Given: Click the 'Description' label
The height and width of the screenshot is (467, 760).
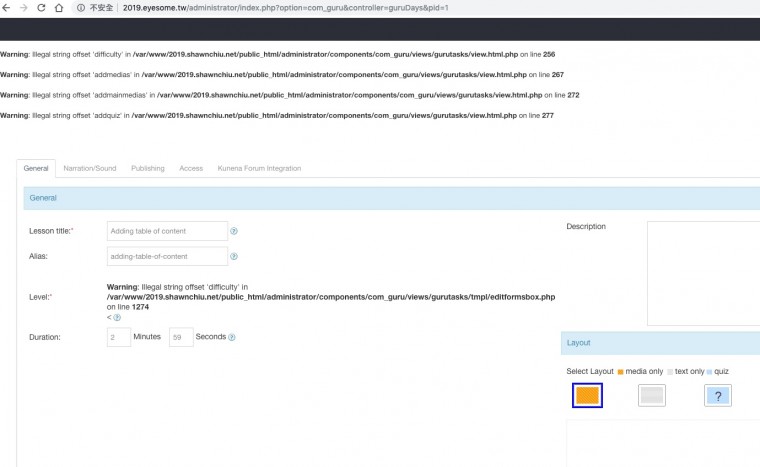Looking at the screenshot, I should pyautogui.click(x=586, y=226).
